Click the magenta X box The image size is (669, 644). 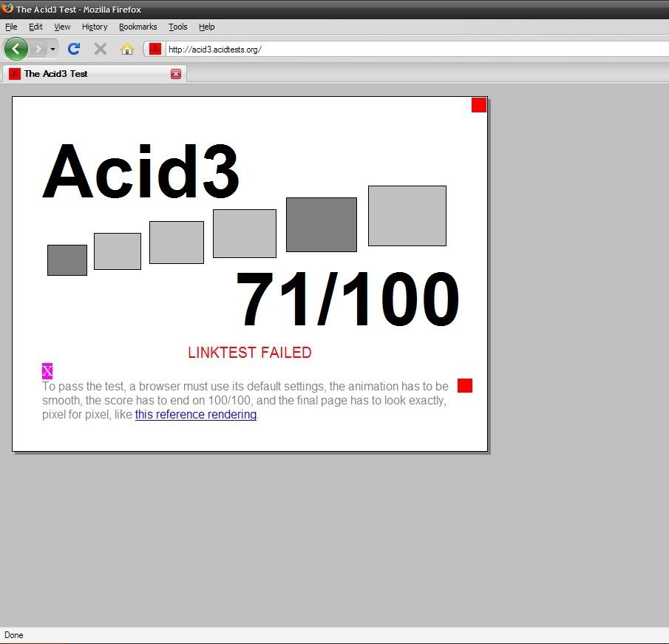pos(47,371)
